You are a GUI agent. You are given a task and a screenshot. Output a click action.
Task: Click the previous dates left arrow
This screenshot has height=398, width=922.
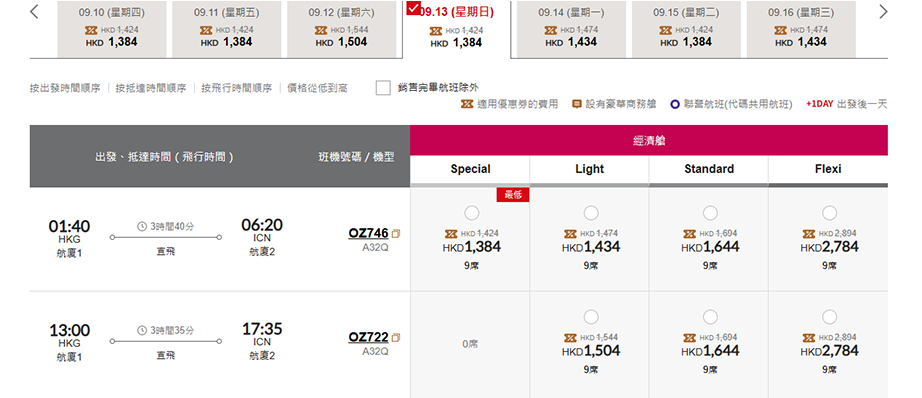[x=34, y=11]
